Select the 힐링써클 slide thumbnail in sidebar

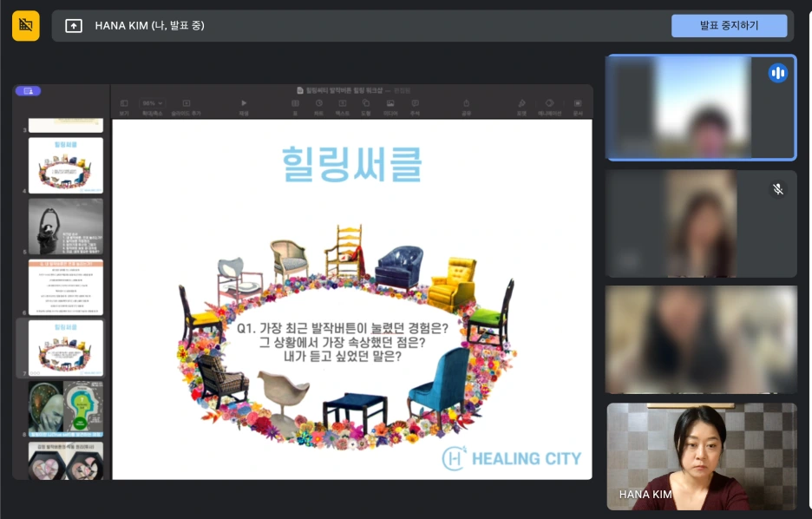pos(65,347)
